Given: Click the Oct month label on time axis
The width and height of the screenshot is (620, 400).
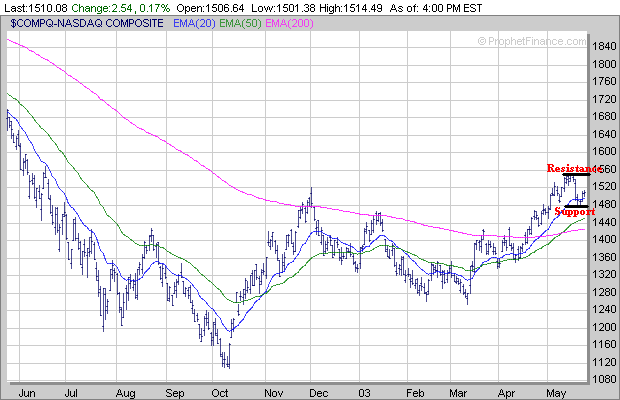Looking at the screenshot, I should pyautogui.click(x=220, y=393).
